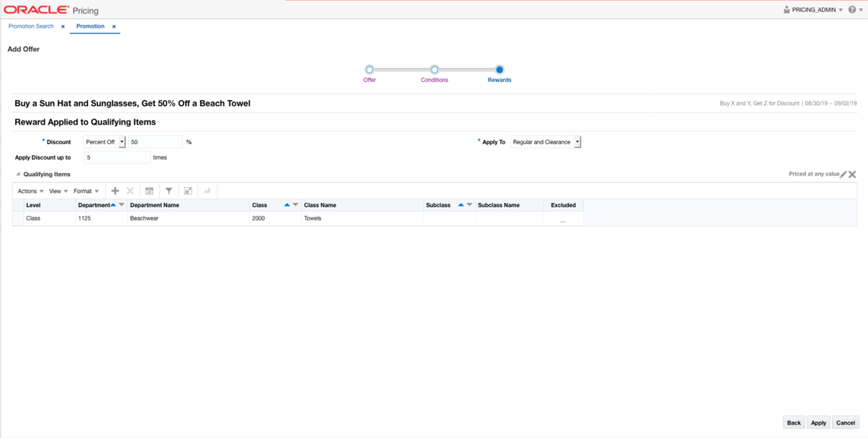This screenshot has height=438, width=868.
Task: Click the Conditions step link
Action: tap(435, 80)
